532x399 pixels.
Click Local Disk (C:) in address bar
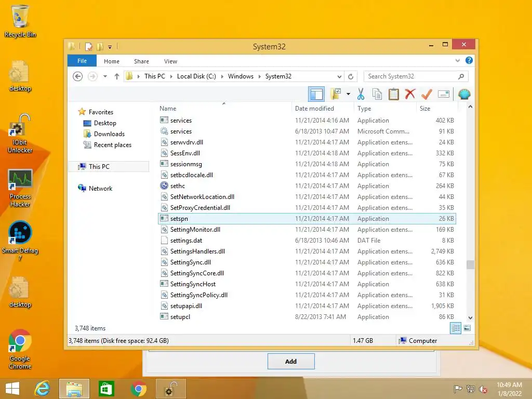(x=196, y=76)
